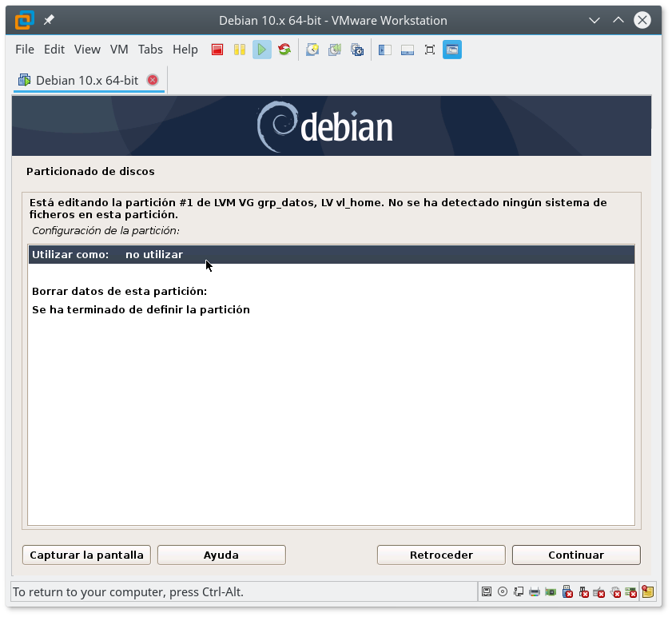The height and width of the screenshot is (617, 672).
Task: Open the View menu
Action: click(87, 50)
